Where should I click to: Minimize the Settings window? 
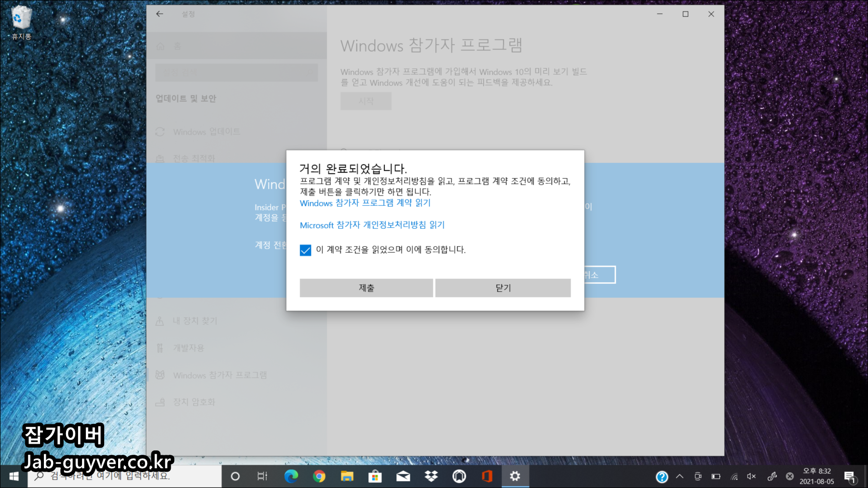(660, 14)
